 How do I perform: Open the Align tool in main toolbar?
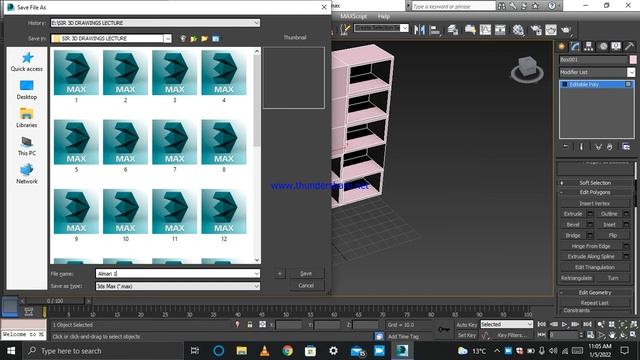pos(435,30)
